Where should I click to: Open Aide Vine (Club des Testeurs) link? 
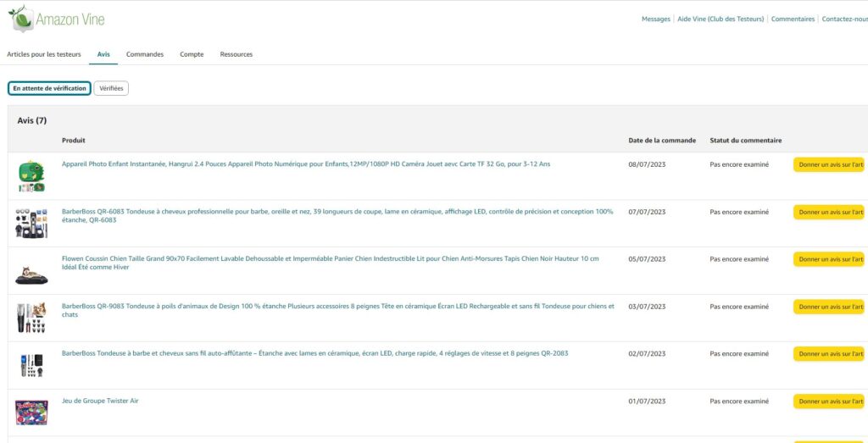tap(721, 19)
